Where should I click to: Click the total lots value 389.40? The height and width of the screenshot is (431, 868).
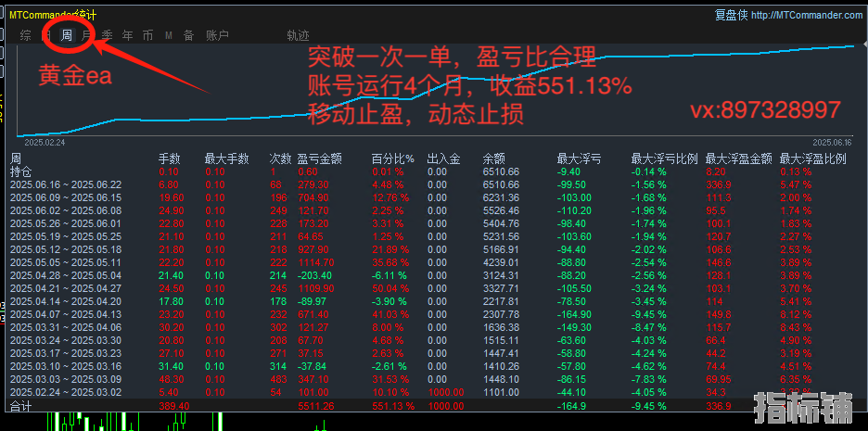tap(173, 406)
